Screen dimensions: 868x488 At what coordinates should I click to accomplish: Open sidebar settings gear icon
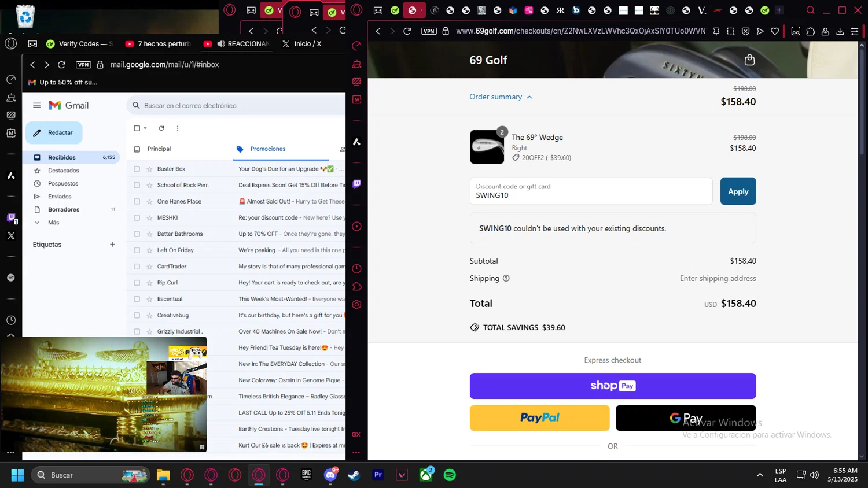pyautogui.click(x=356, y=305)
